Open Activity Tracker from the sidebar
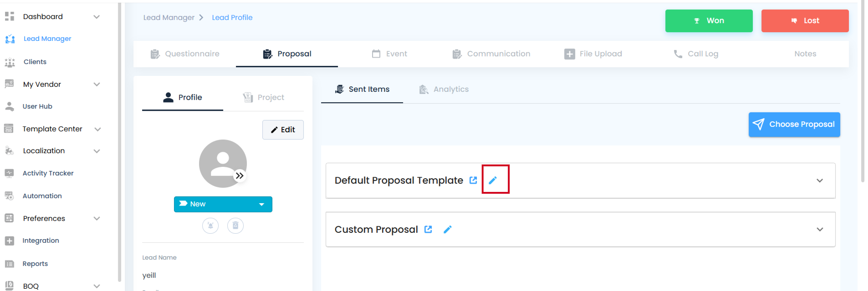868x291 pixels. point(48,173)
